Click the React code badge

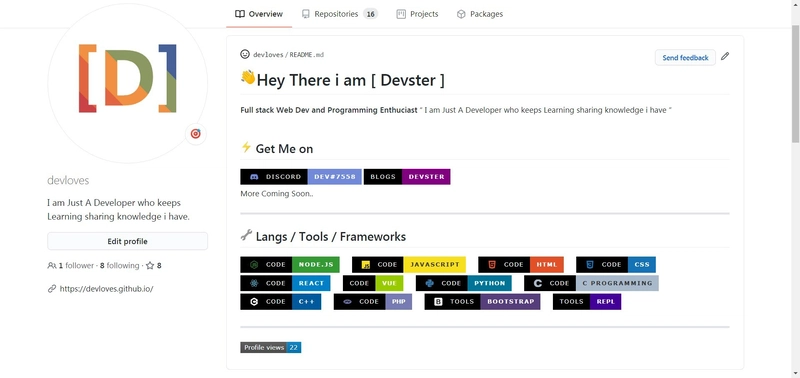(285, 283)
